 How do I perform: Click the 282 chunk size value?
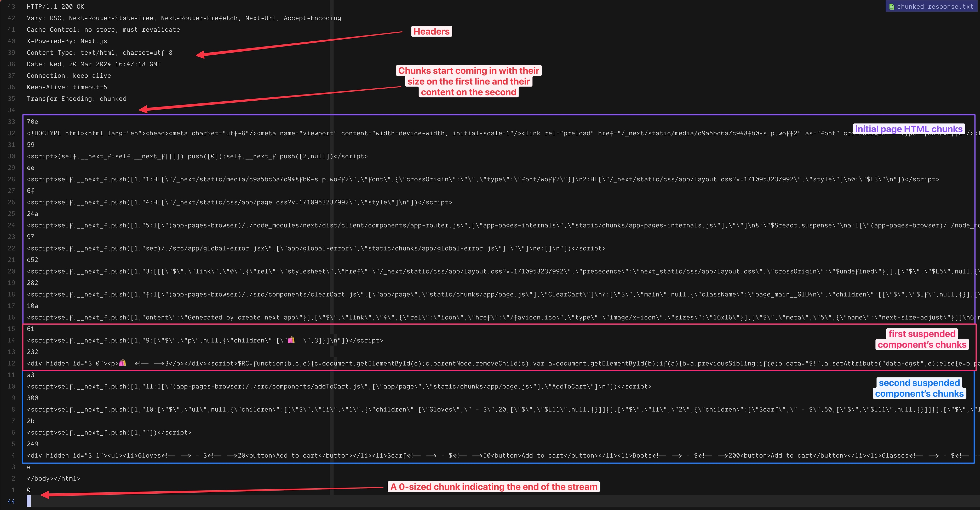click(32, 283)
